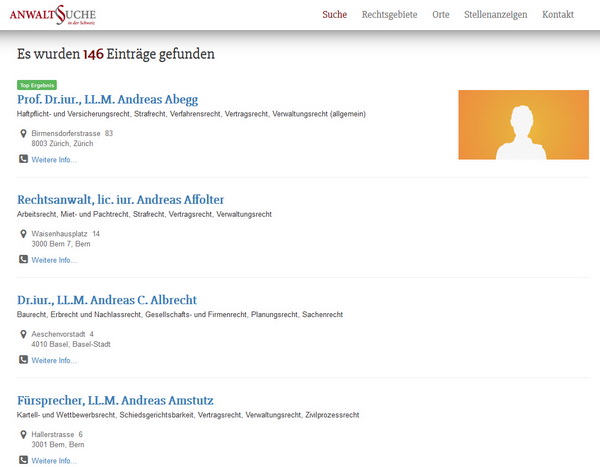
Task: Go to the Orte page
Action: [441, 15]
